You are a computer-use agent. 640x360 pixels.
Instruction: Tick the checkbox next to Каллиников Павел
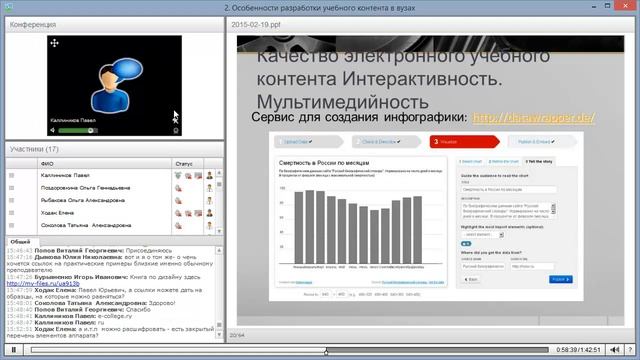(x=11, y=176)
